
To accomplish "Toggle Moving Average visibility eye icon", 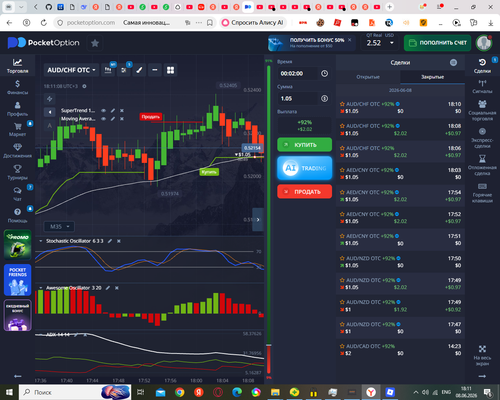I will [x=104, y=119].
